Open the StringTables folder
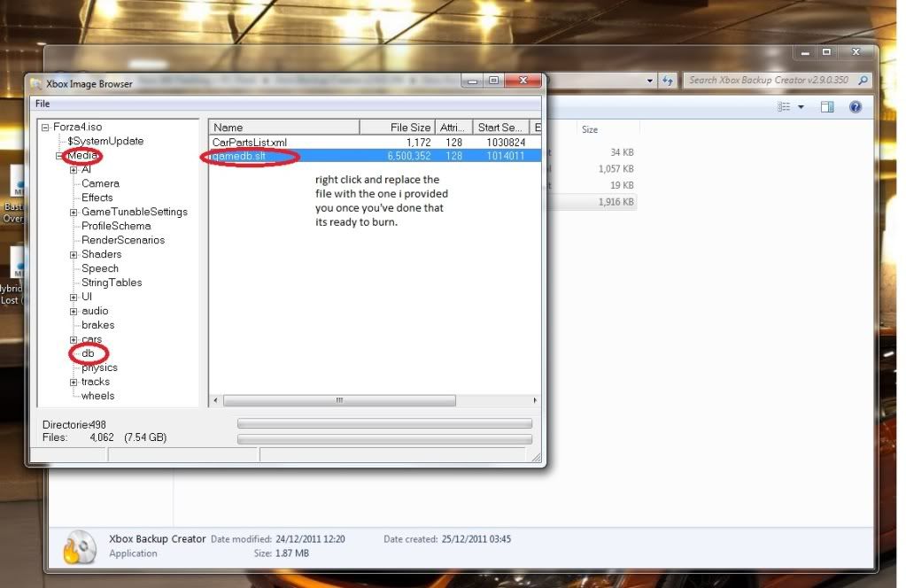 click(x=112, y=282)
